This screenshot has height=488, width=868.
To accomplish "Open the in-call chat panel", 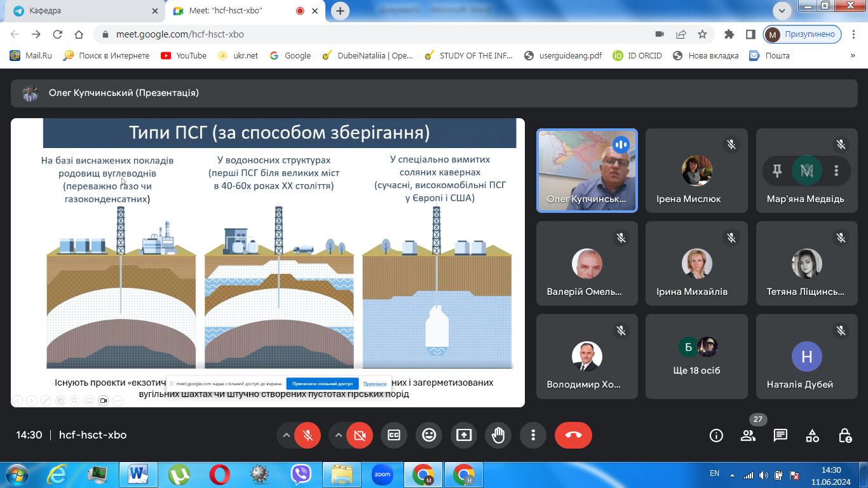I will (x=780, y=435).
